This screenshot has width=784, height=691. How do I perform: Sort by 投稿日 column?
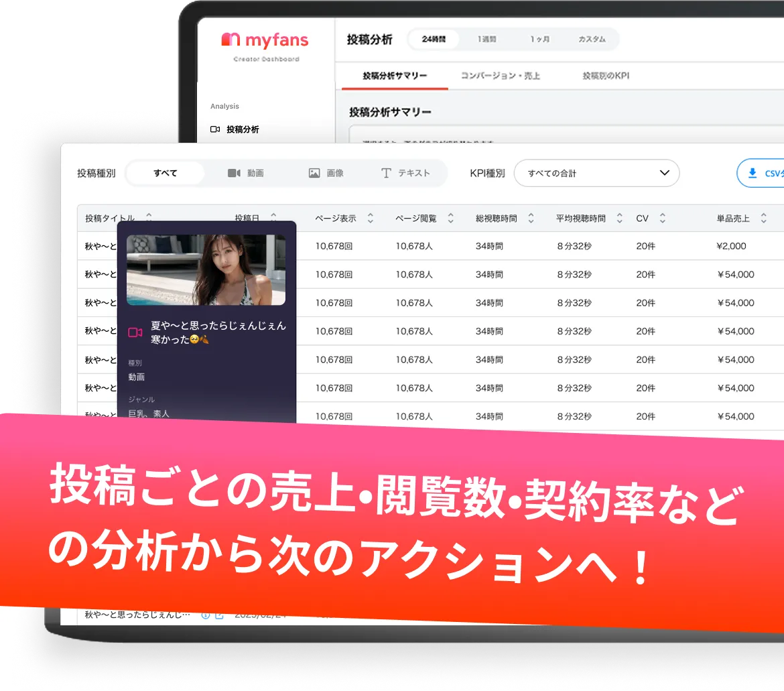click(x=273, y=217)
